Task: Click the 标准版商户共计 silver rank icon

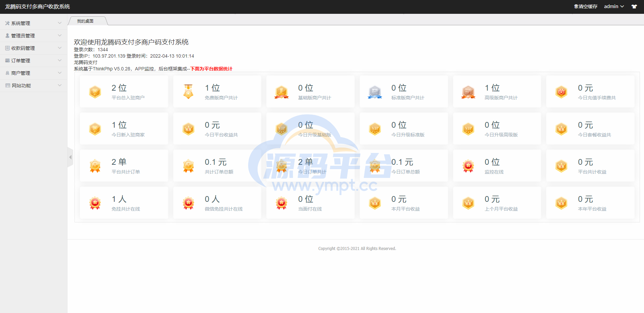Action: (375, 92)
